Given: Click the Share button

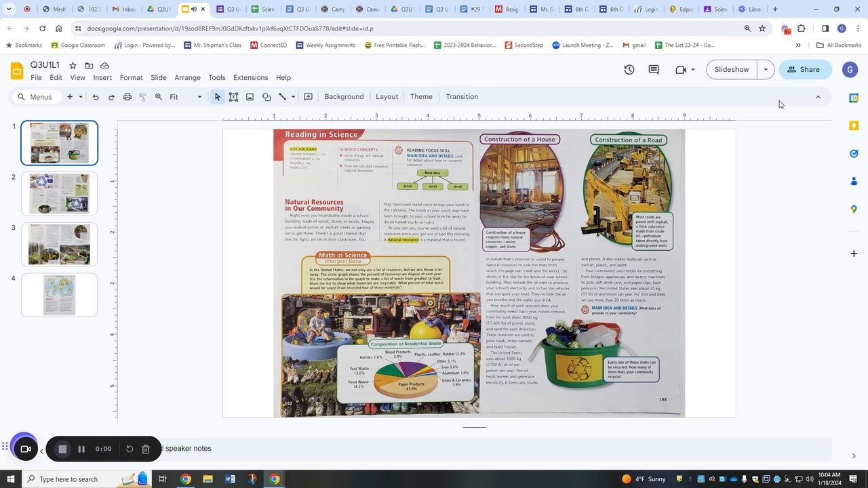Looking at the screenshot, I should coord(805,69).
